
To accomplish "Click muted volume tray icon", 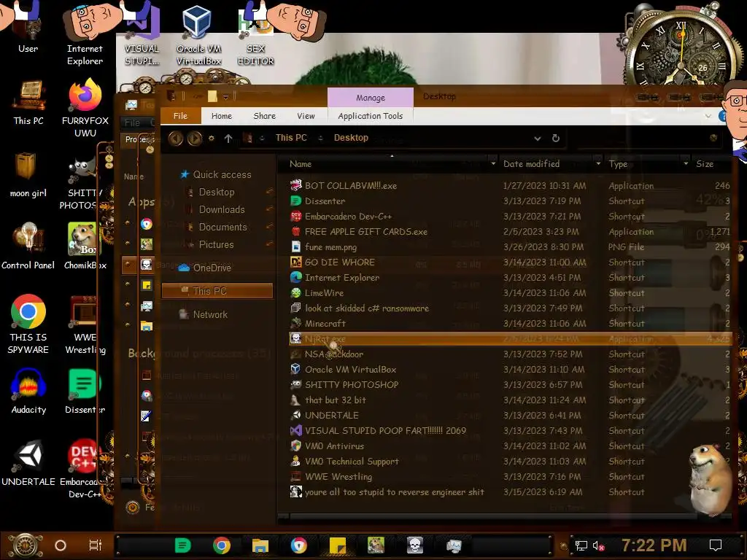I will click(x=598, y=545).
